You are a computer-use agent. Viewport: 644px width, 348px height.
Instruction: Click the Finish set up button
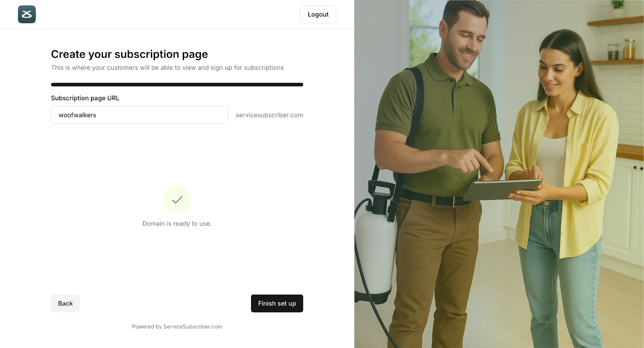(277, 303)
